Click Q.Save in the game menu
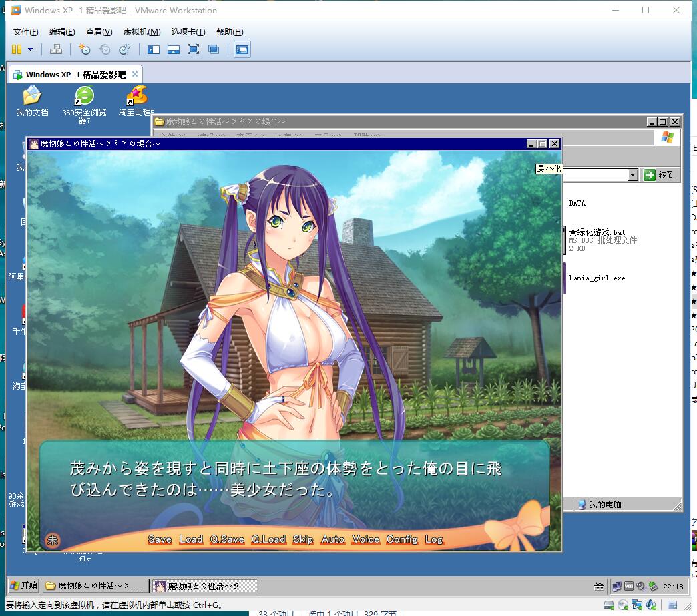 point(227,539)
